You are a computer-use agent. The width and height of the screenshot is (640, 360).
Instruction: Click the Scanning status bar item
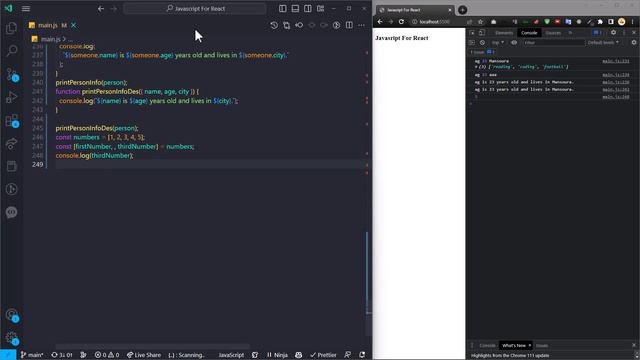(x=186, y=355)
